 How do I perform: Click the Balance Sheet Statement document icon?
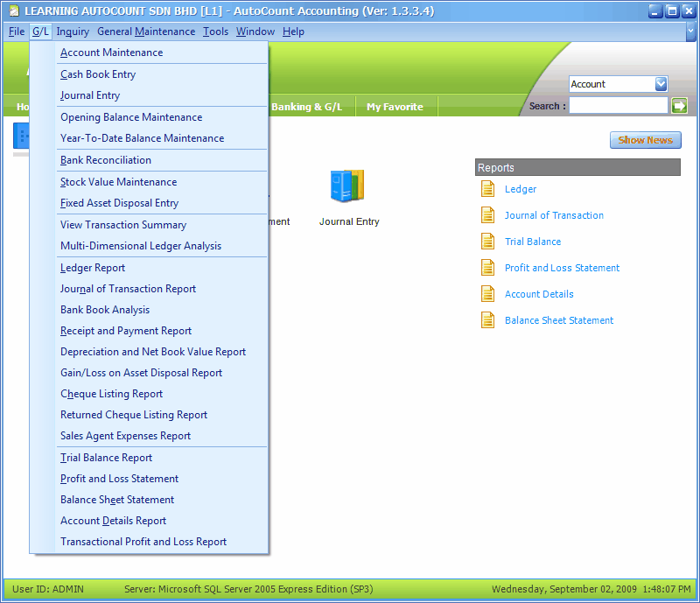(487, 320)
